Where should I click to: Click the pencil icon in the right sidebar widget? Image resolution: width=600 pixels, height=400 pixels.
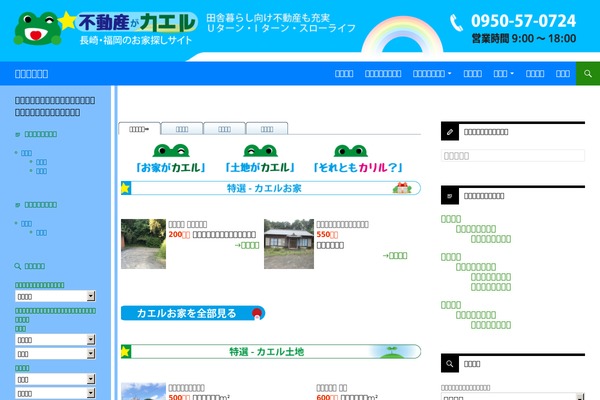pos(450,132)
